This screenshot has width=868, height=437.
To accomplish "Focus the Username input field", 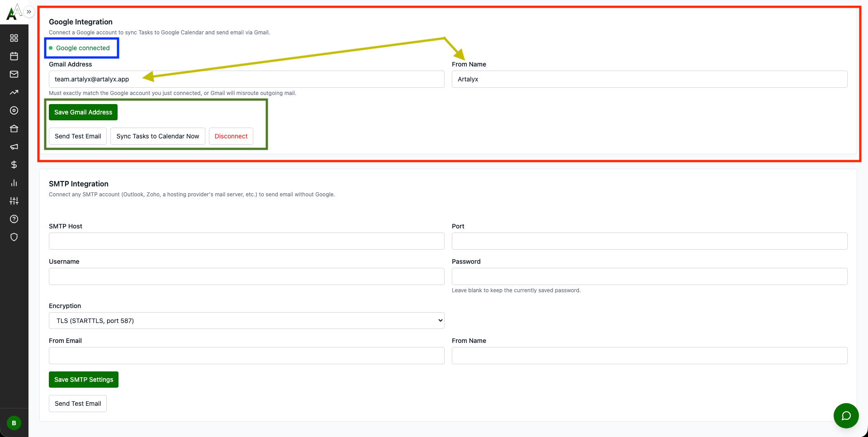I will pyautogui.click(x=247, y=276).
